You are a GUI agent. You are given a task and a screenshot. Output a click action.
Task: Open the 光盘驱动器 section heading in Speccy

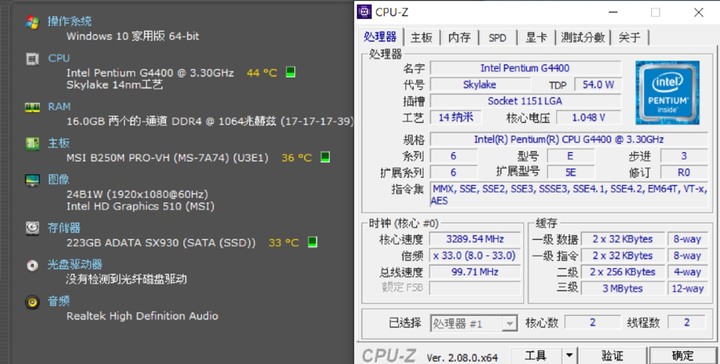(x=75, y=264)
